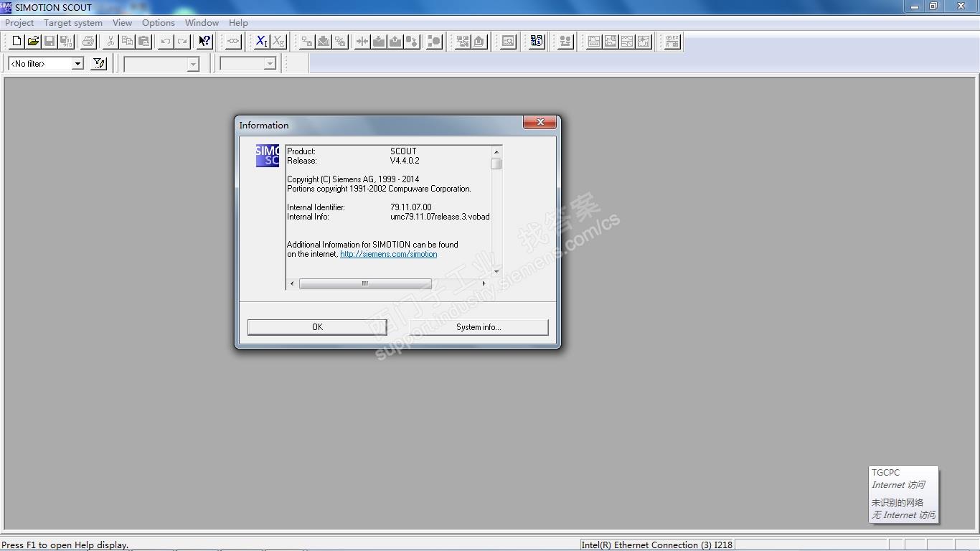Click the clipboard Paste icon
980x551 pixels.
click(143, 42)
